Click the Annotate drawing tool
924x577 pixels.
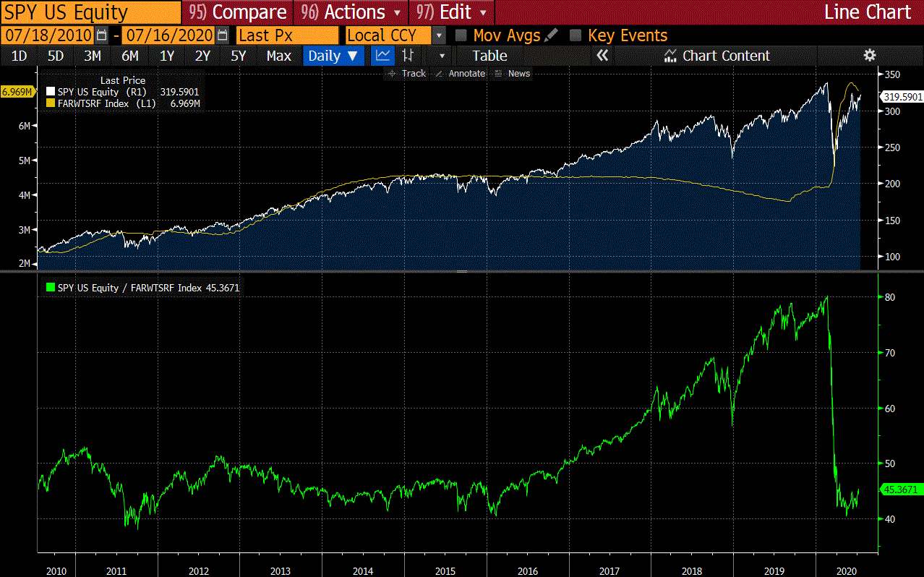click(461, 74)
